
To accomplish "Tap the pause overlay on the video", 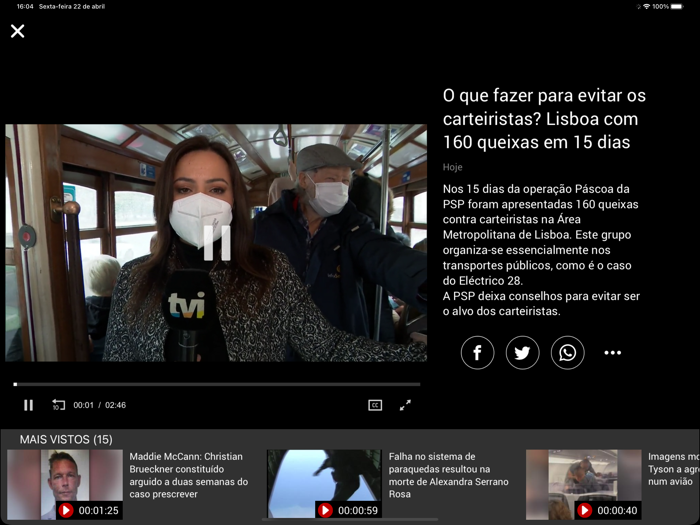I will tap(217, 243).
